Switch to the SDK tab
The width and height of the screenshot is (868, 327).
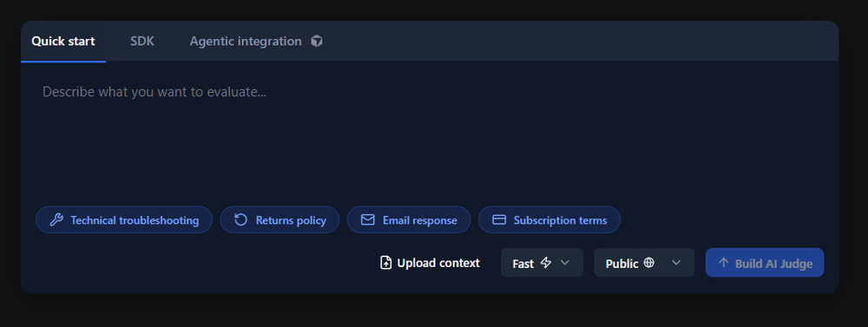[x=142, y=41]
